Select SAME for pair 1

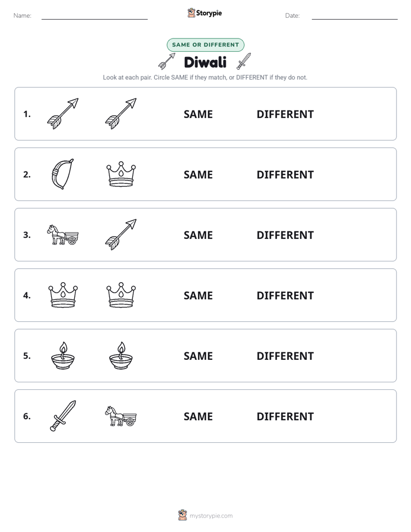click(x=198, y=114)
